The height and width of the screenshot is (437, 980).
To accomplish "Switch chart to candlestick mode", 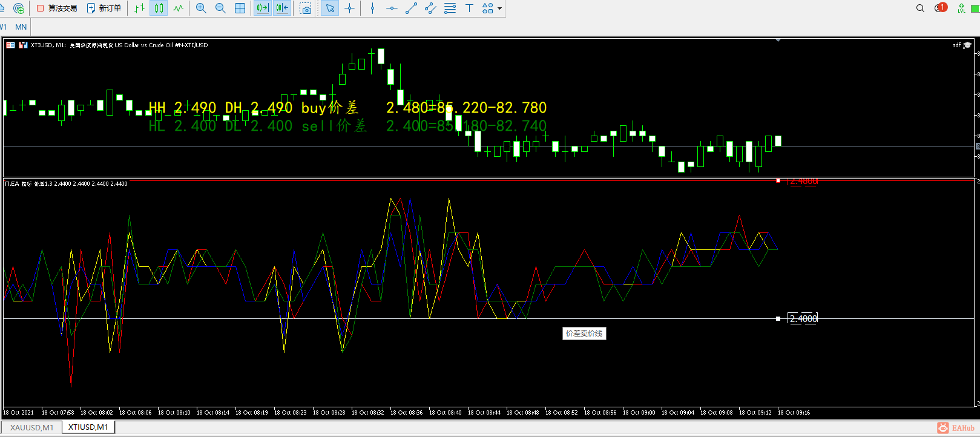I will click(159, 8).
